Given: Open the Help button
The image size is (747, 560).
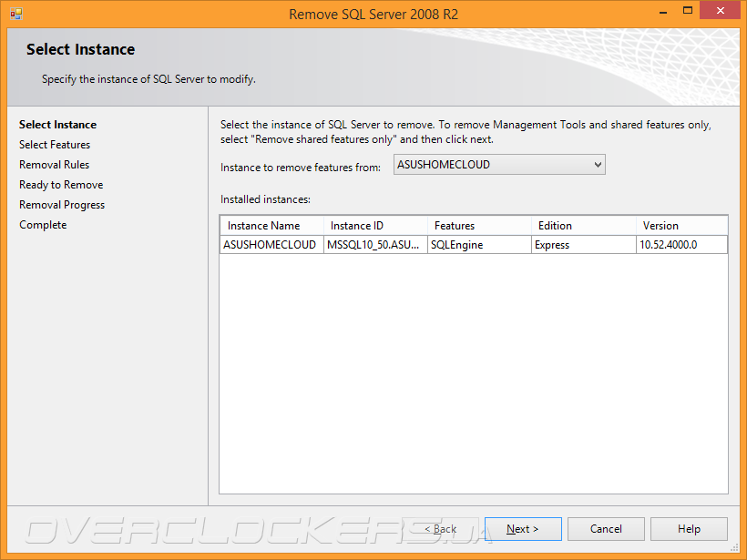Looking at the screenshot, I should tap(689, 529).
